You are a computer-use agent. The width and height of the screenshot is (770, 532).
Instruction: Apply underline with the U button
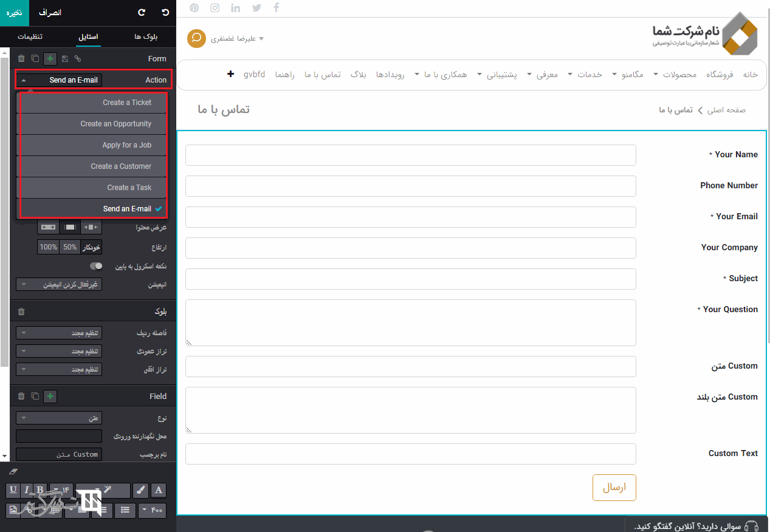(13, 490)
